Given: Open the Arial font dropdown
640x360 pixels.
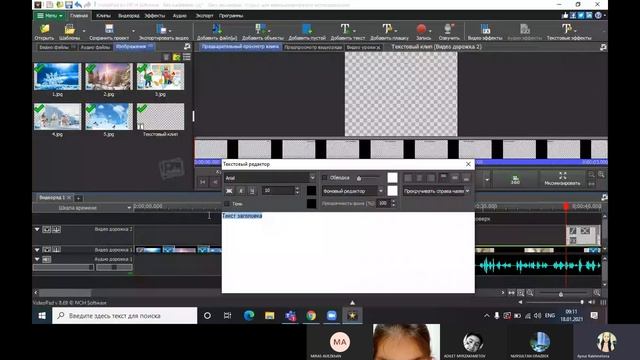Looking at the screenshot, I should [x=312, y=178].
